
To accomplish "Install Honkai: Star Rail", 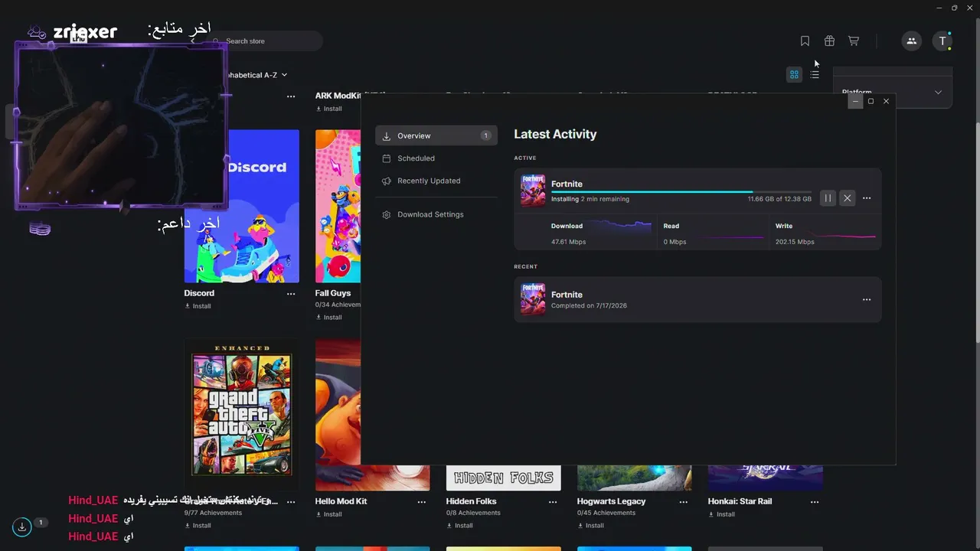I will tap(721, 514).
